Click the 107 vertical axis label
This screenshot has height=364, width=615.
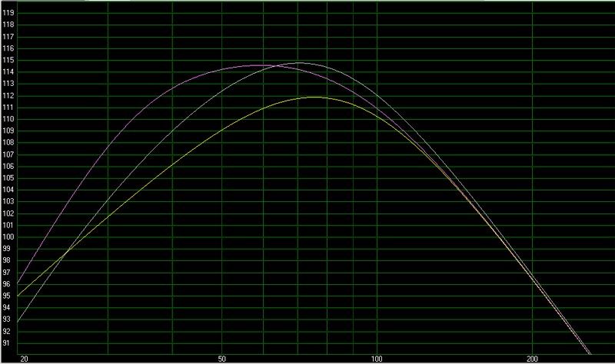coord(8,155)
